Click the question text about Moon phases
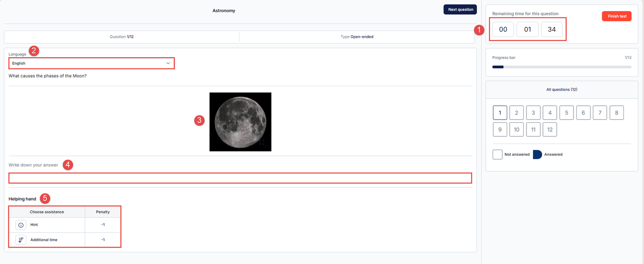Screen dimensions: 644x264 pos(47,76)
